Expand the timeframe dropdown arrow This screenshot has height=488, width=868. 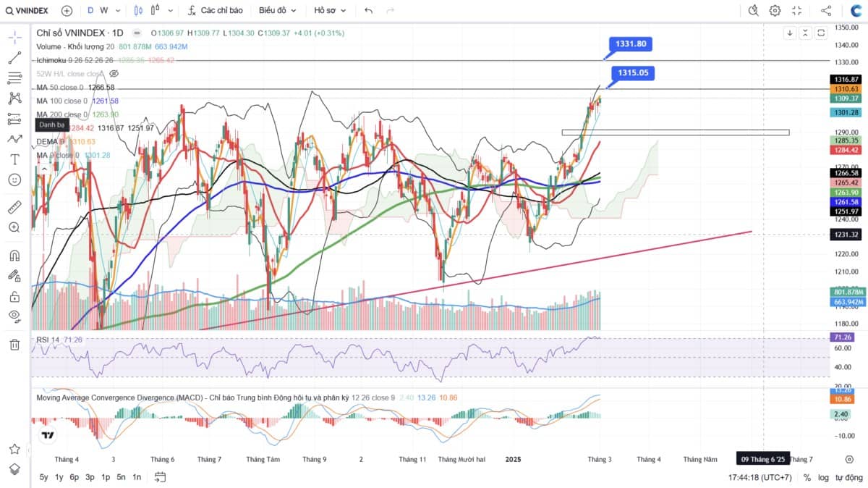pos(117,11)
